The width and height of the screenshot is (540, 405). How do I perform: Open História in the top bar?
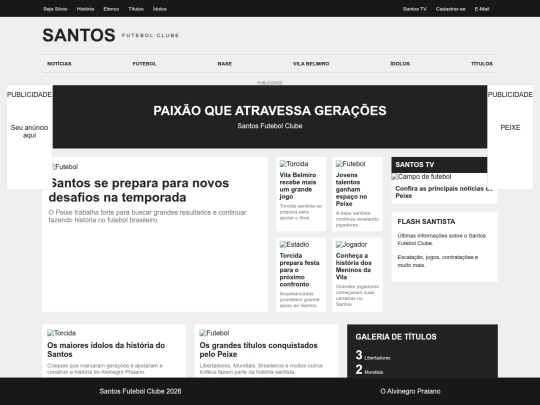[x=85, y=9]
